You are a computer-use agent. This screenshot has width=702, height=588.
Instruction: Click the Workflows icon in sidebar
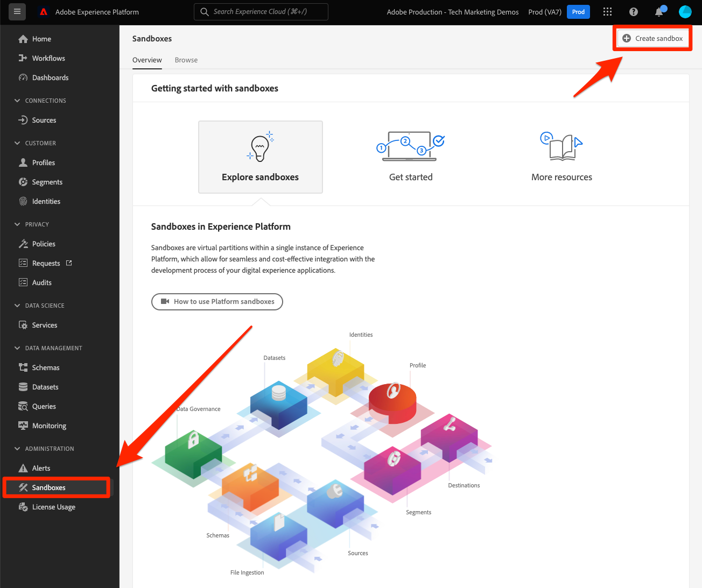[x=23, y=58]
